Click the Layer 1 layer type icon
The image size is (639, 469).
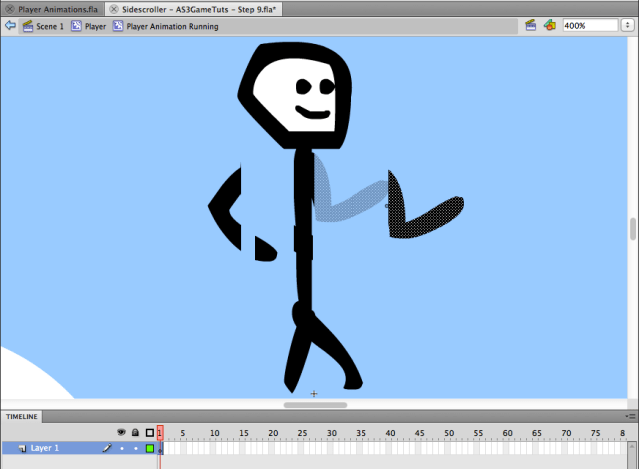point(22,449)
